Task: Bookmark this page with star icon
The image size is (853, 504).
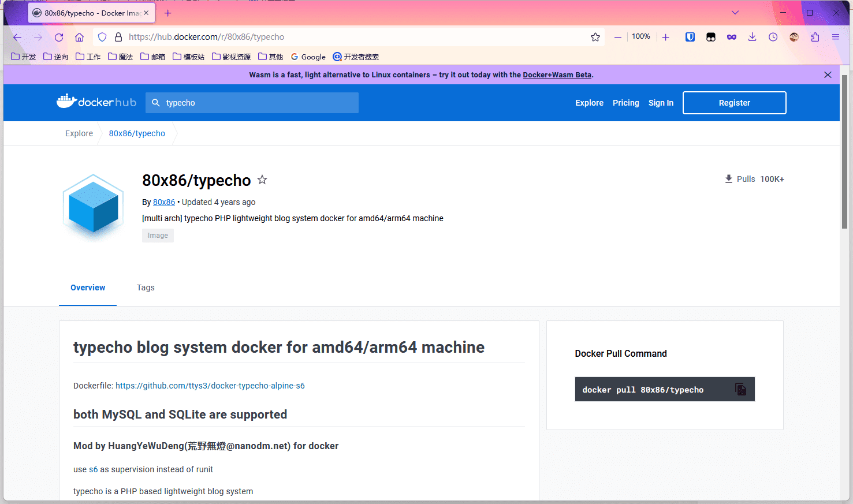Action: coord(595,37)
